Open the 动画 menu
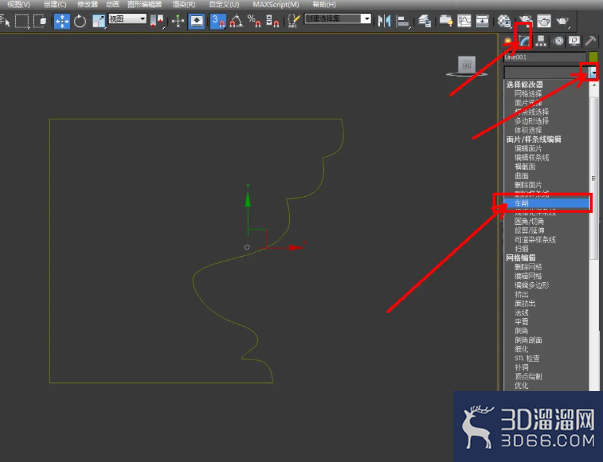Screen dimensions: 603x462 point(112,5)
